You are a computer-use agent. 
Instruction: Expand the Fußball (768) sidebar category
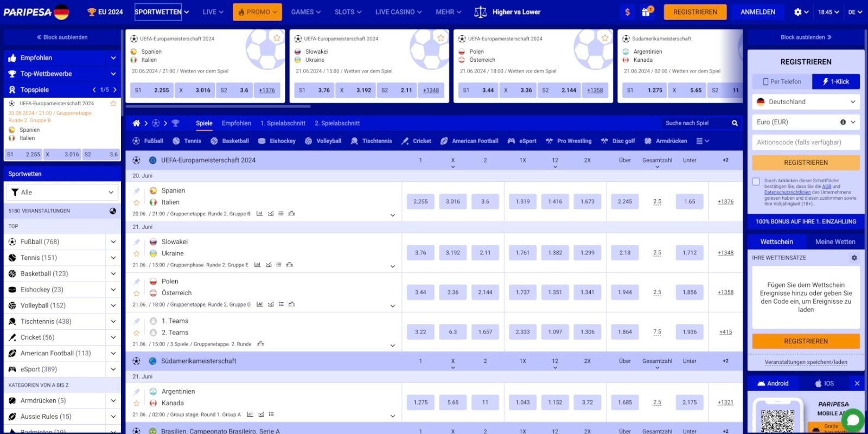click(113, 242)
